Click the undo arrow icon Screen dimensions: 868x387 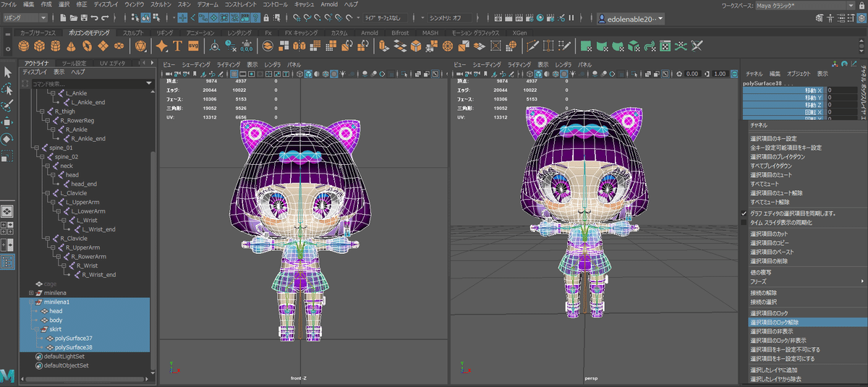pos(95,17)
